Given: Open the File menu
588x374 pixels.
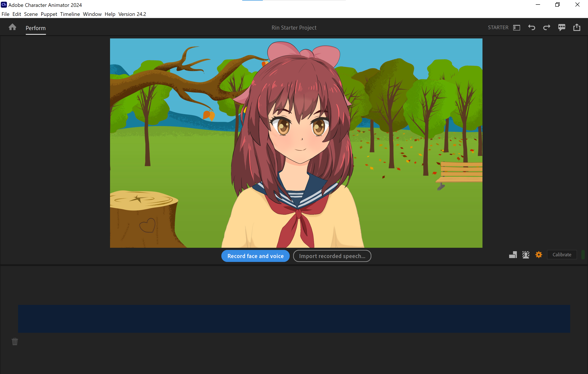Looking at the screenshot, I should (x=6, y=14).
